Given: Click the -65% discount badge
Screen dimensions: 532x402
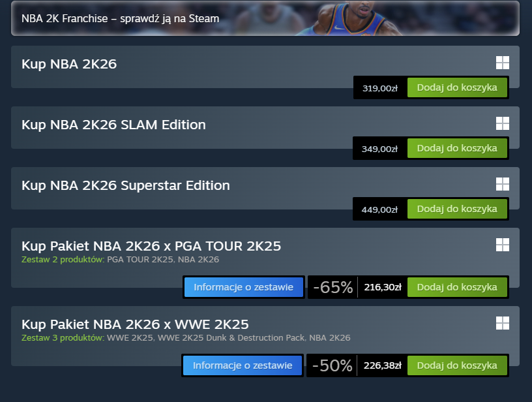Looking at the screenshot, I should coord(332,287).
